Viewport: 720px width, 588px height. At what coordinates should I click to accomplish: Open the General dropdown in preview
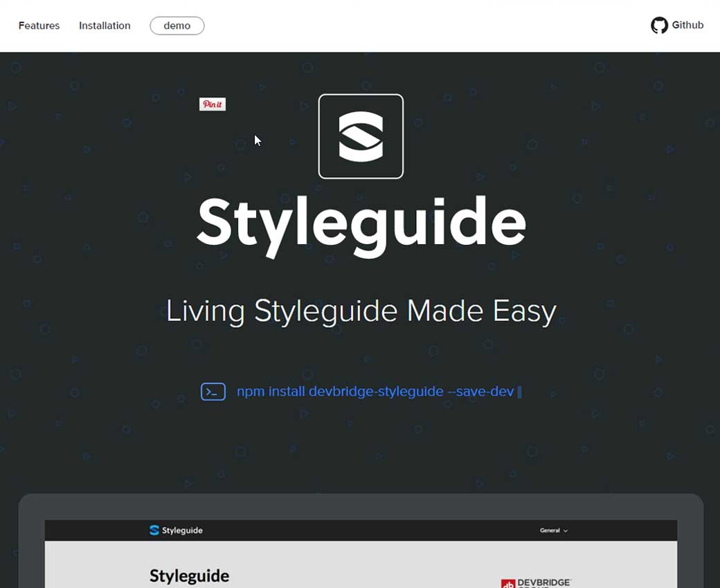pyautogui.click(x=553, y=531)
